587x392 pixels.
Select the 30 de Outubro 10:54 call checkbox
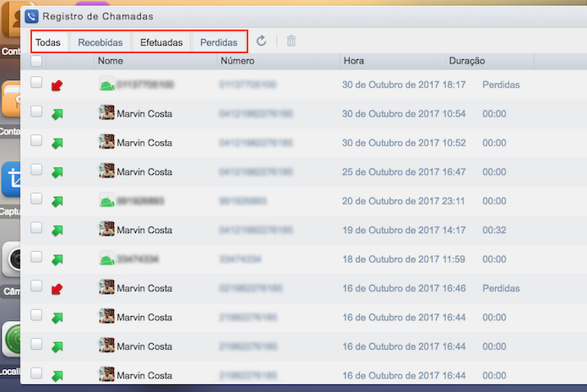(x=36, y=111)
